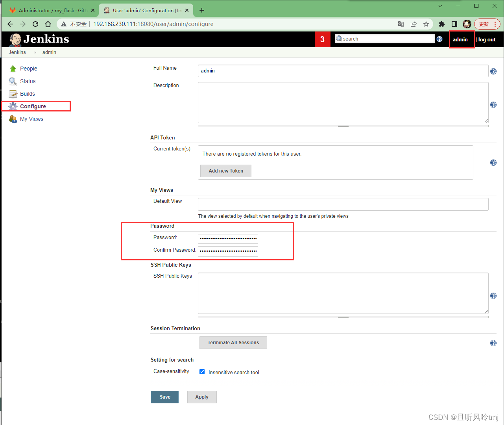Open the help icon beside Full Name
The height and width of the screenshot is (425, 504).
(x=493, y=71)
